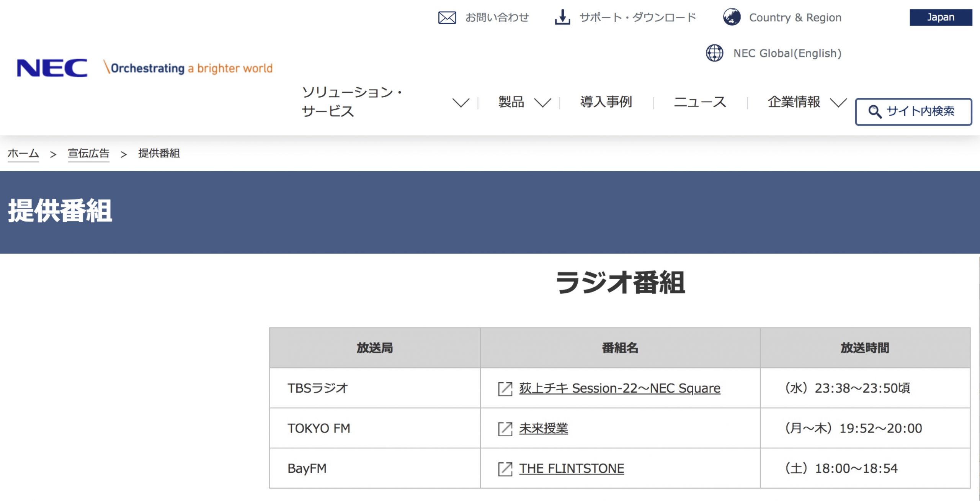Screen dimensions: 980x501
Task: Open サポート・ダウンロード link
Action: click(x=637, y=17)
